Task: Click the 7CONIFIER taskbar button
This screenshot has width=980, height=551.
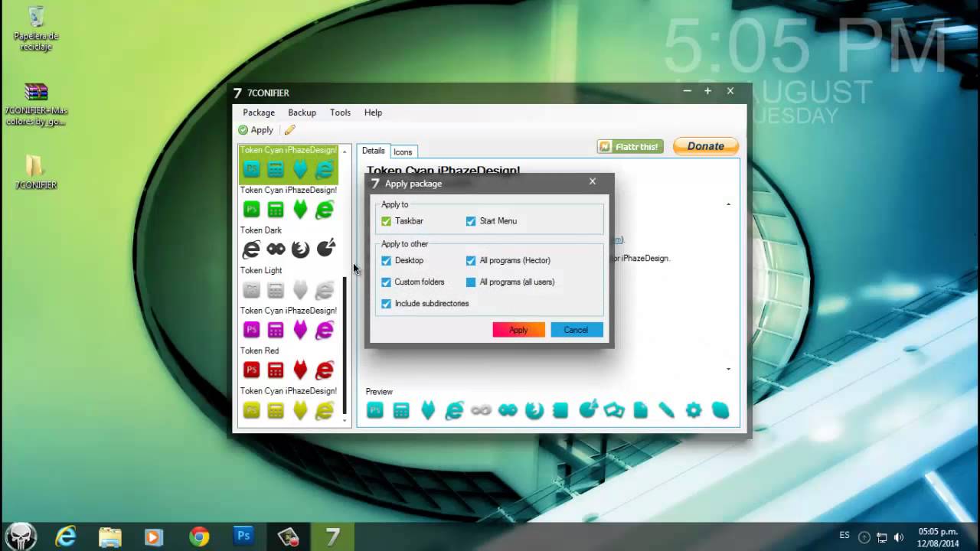Action: point(332,536)
